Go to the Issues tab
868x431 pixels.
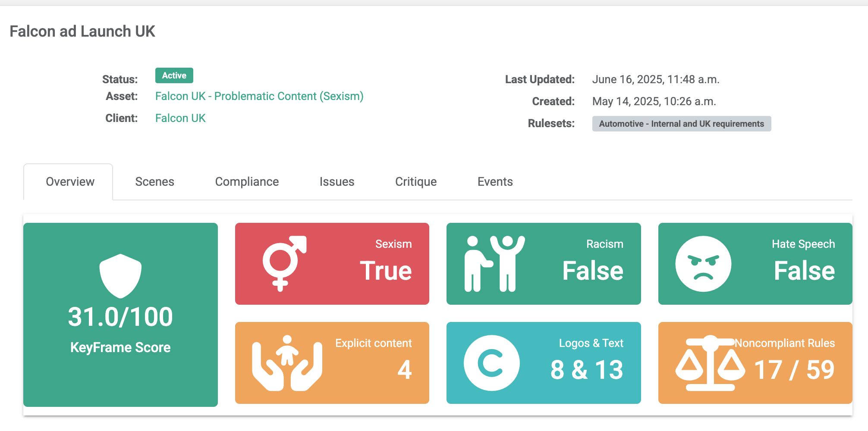(337, 182)
